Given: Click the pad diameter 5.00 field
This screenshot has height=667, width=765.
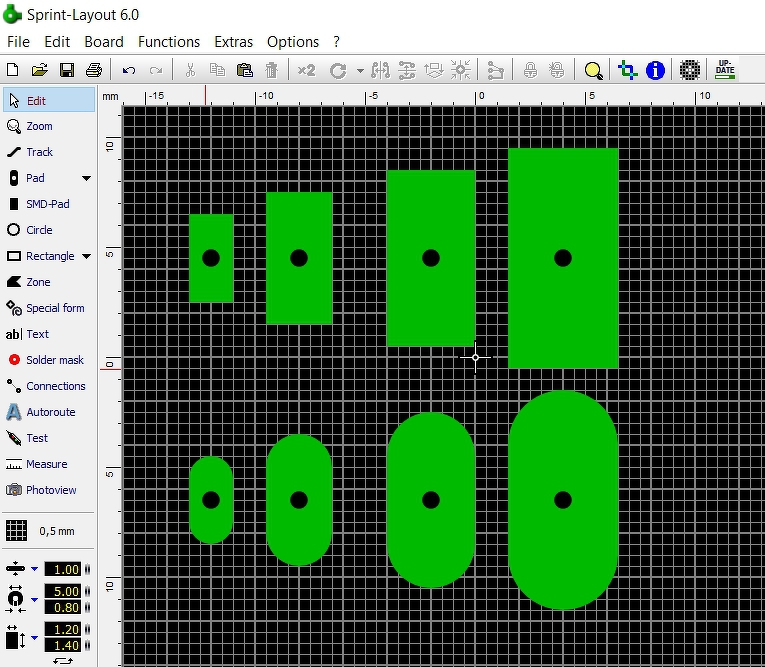Looking at the screenshot, I should (x=63, y=591).
